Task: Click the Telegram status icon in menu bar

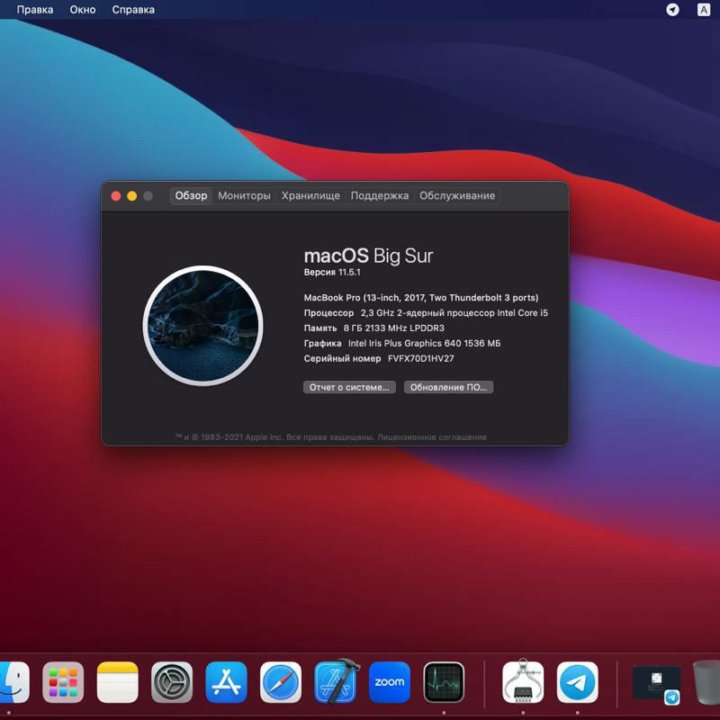Action: [673, 10]
